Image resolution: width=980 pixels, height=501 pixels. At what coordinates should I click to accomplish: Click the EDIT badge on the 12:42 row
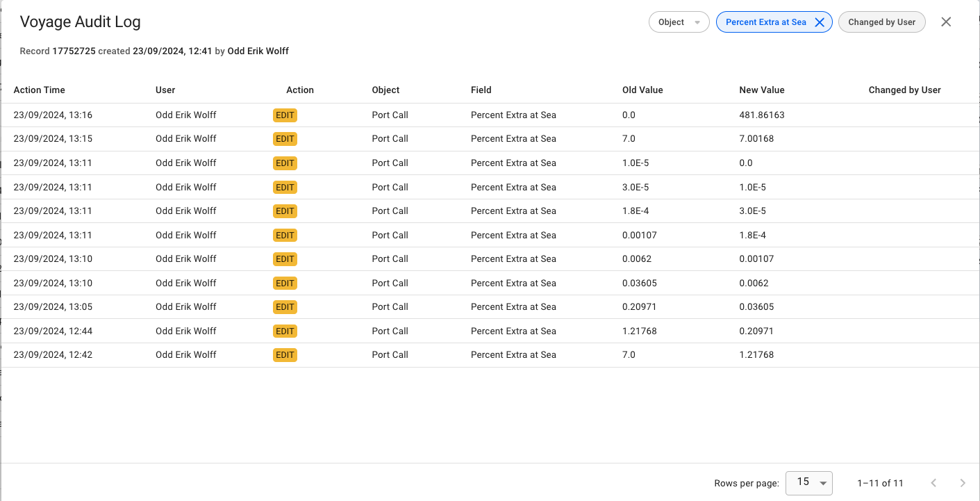point(285,355)
